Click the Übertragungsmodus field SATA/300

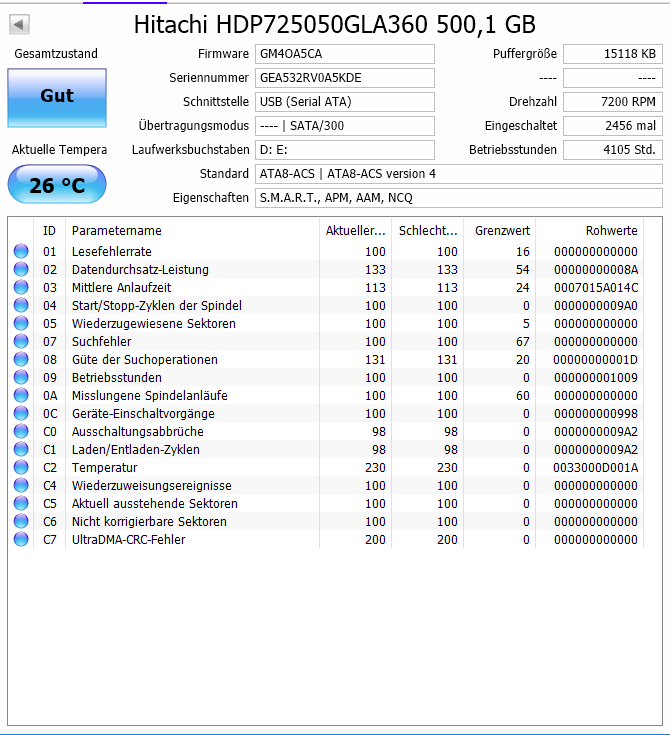345,126
